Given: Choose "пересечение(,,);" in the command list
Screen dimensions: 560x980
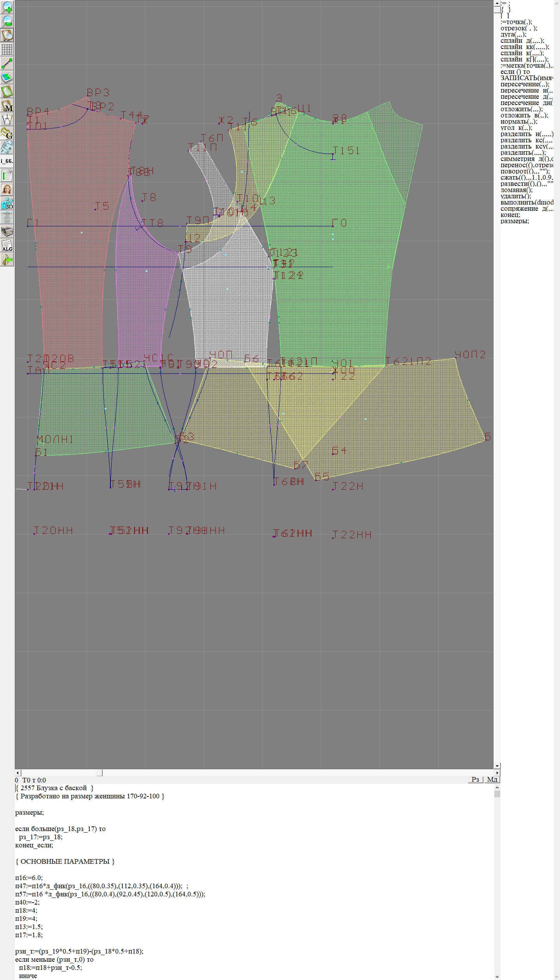Looking at the screenshot, I should pos(525,84).
